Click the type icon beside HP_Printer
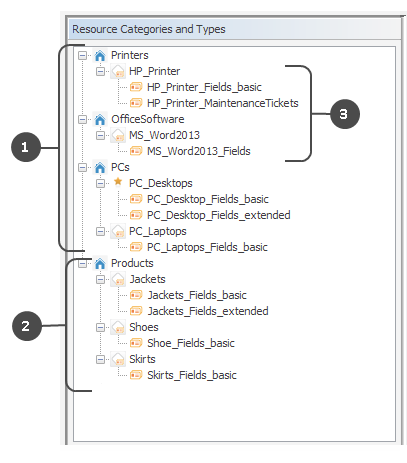The image size is (407, 463). [118, 71]
